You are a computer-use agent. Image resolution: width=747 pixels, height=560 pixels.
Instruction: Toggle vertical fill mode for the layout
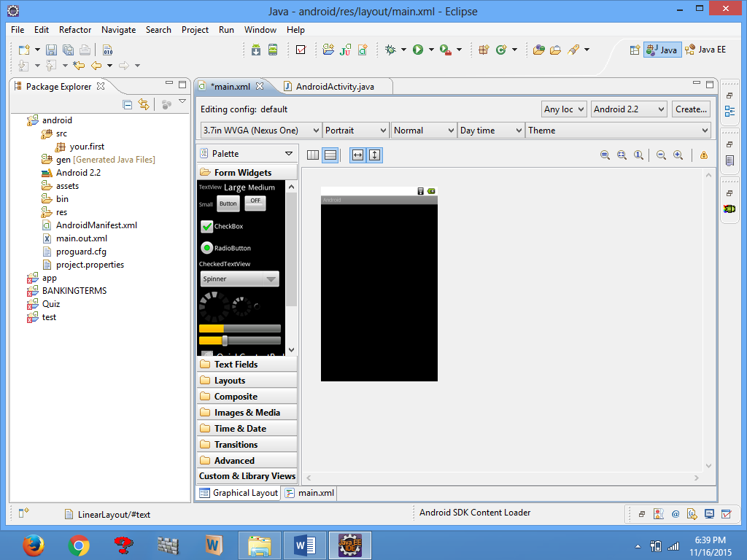point(373,155)
